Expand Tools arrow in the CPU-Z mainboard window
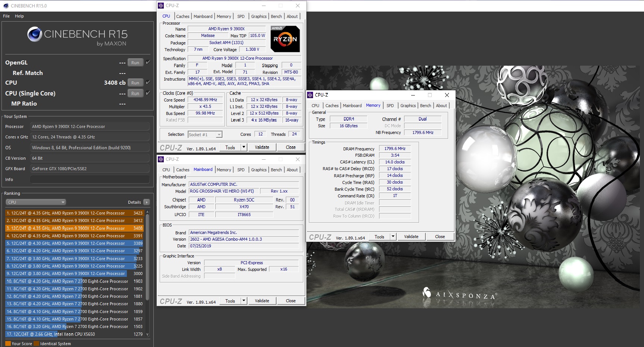 pyautogui.click(x=244, y=301)
